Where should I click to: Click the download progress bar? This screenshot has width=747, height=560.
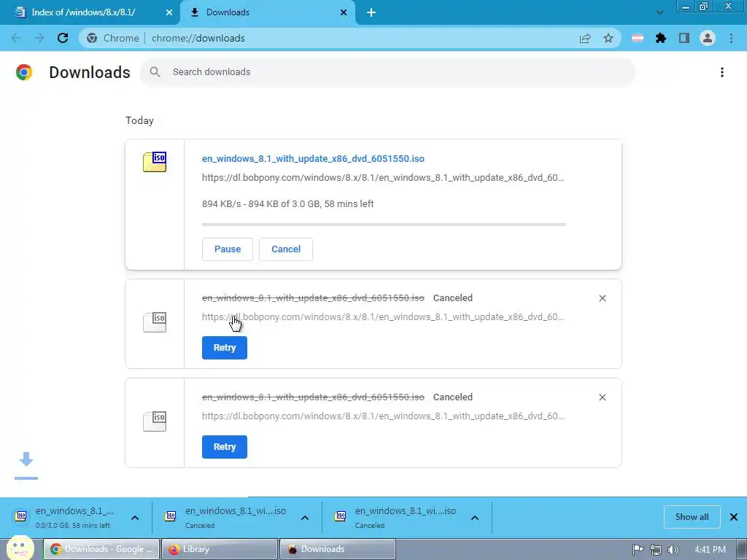tap(384, 225)
